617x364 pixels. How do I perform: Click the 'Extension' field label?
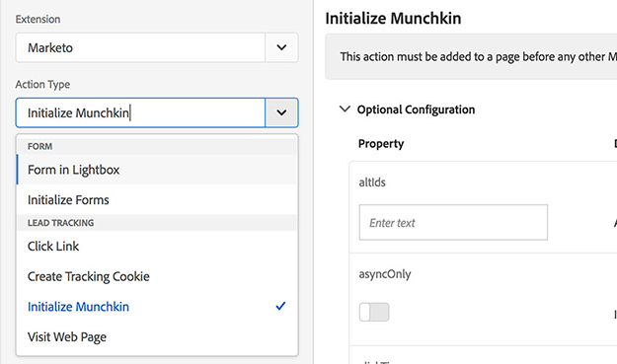[x=38, y=20]
